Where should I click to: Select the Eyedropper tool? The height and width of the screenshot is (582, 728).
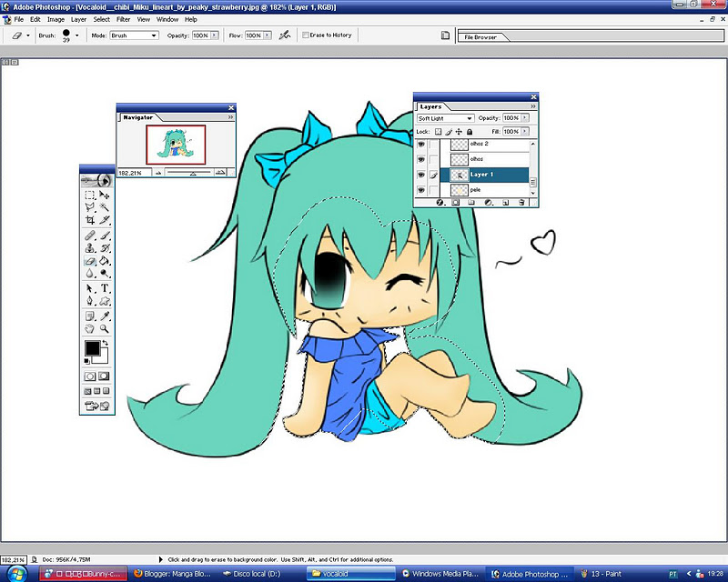tap(105, 316)
